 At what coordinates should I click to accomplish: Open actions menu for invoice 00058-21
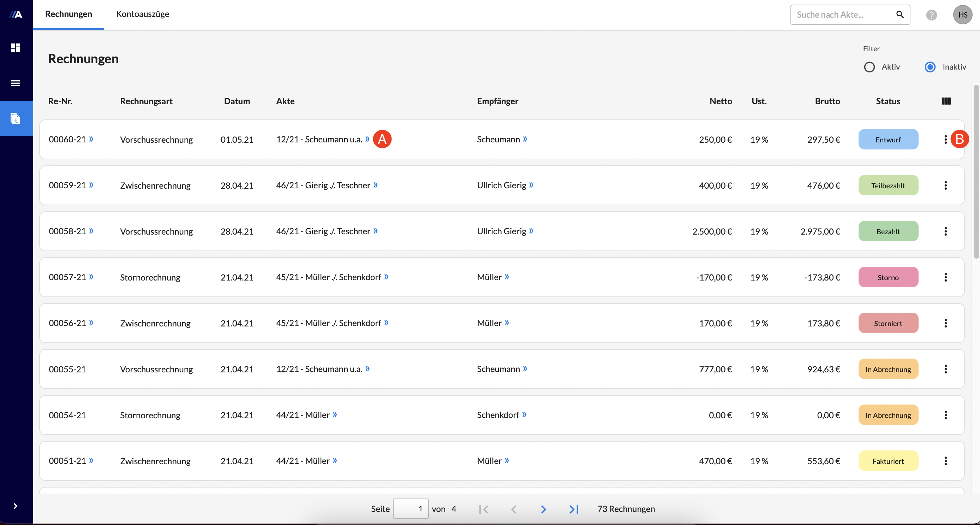(x=945, y=231)
